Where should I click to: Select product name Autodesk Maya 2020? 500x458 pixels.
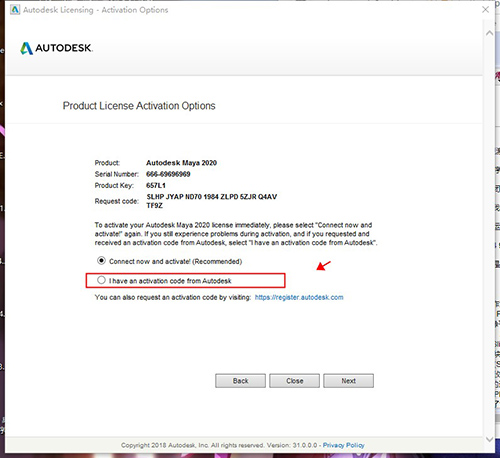[181, 163]
